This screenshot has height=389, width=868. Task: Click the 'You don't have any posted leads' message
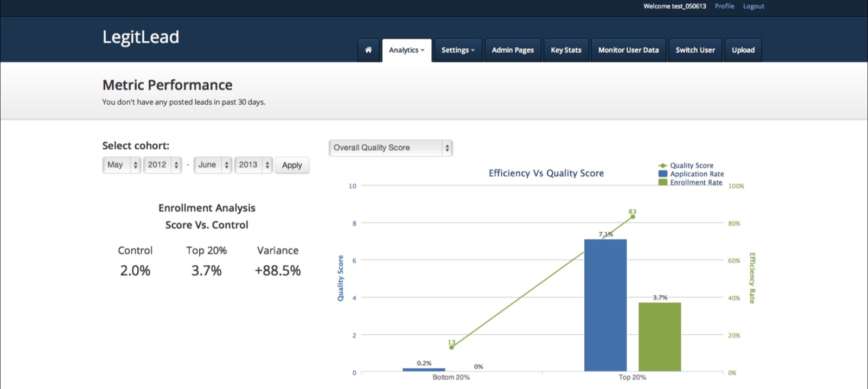coord(184,102)
